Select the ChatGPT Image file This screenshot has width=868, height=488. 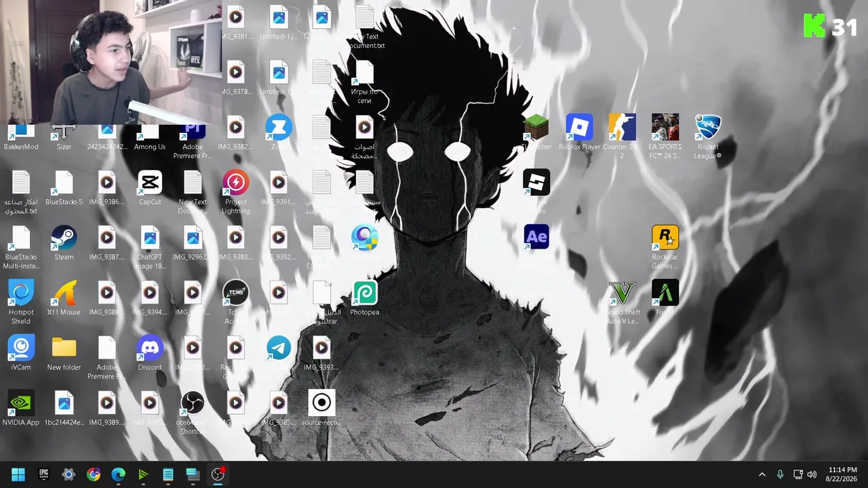pyautogui.click(x=150, y=247)
